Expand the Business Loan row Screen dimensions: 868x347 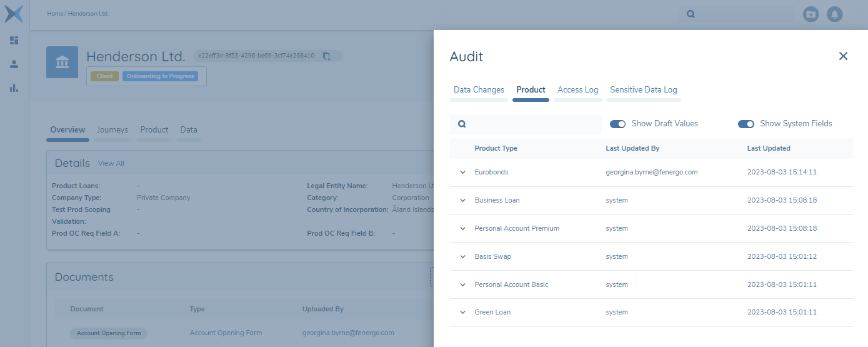(x=463, y=201)
